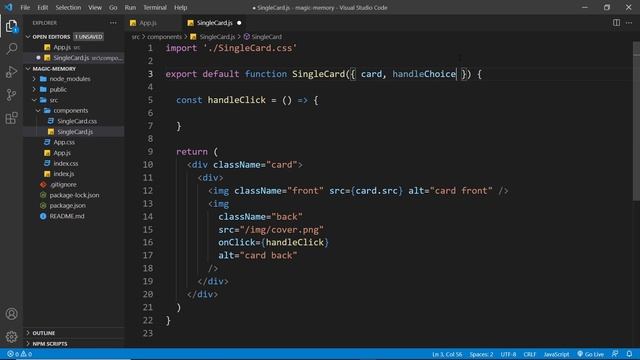Click Spaces: 2 indentation setting
This screenshot has height=360, width=640.
[481, 354]
